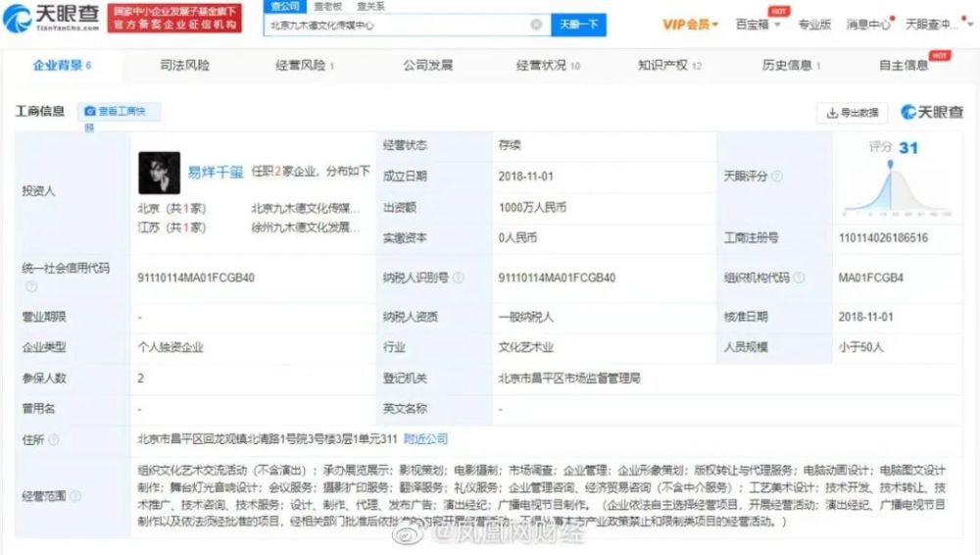This screenshot has height=555, width=980.
Task: Open the 知识产权 tab
Action: pos(669,65)
